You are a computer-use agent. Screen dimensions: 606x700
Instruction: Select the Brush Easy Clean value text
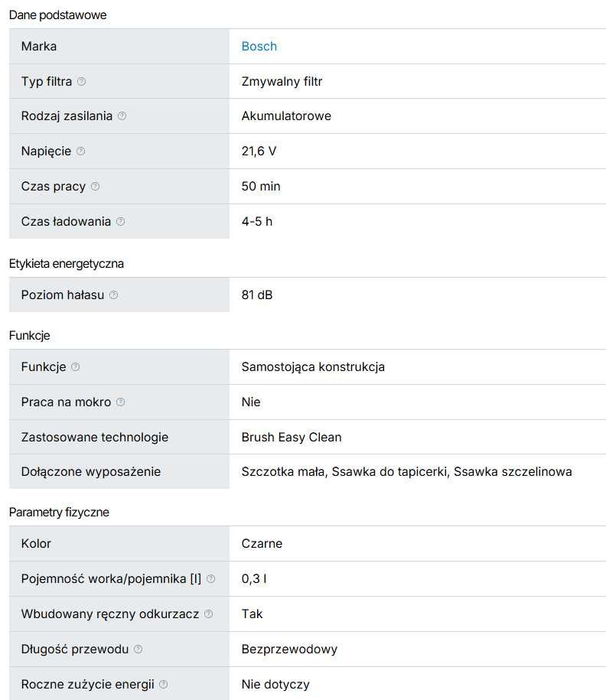[x=292, y=437]
